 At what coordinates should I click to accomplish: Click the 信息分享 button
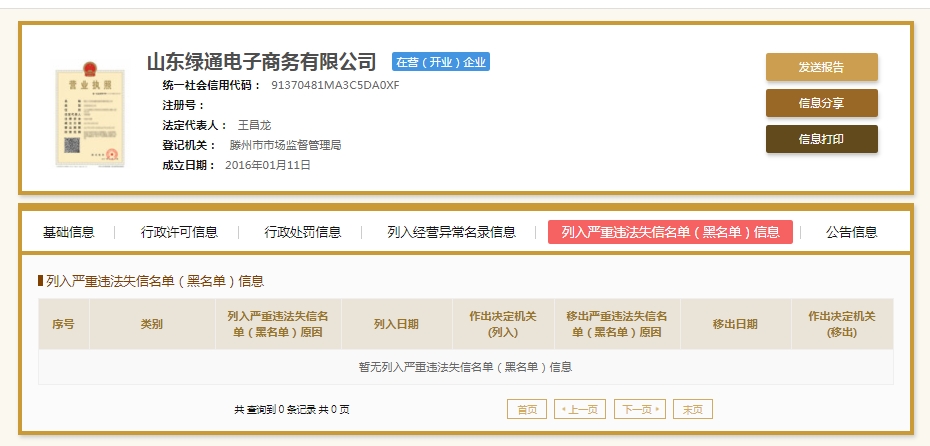point(821,103)
